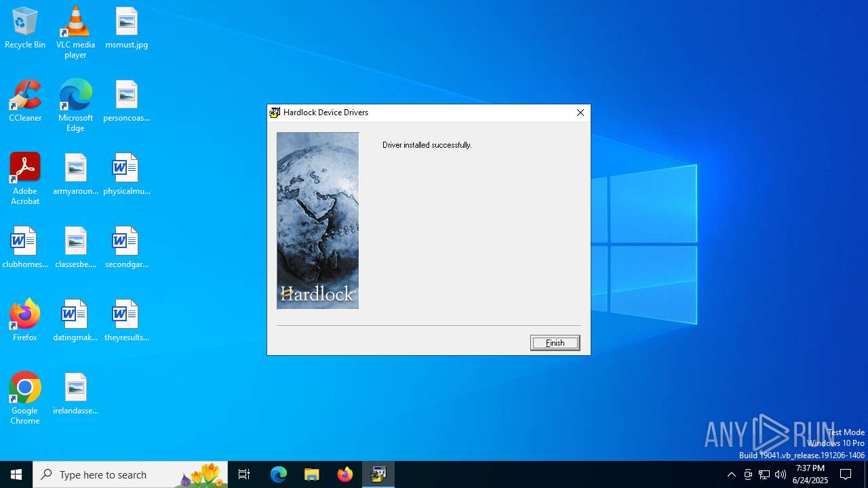Launch Edge from the taskbar
Viewport: 868px width, 488px height.
pyautogui.click(x=279, y=474)
